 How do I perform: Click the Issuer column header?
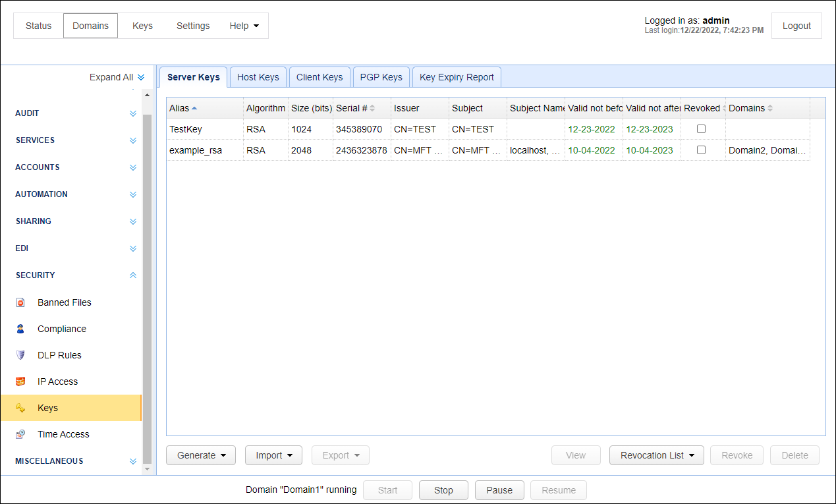click(x=420, y=108)
